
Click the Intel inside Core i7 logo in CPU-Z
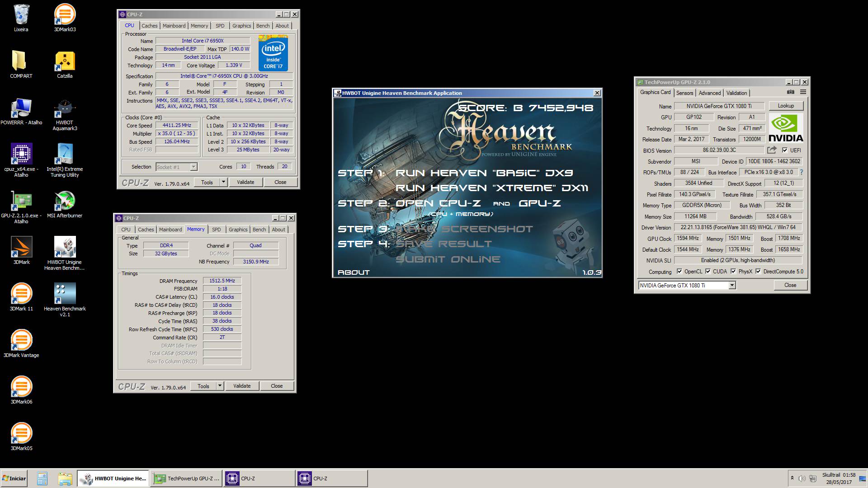273,53
